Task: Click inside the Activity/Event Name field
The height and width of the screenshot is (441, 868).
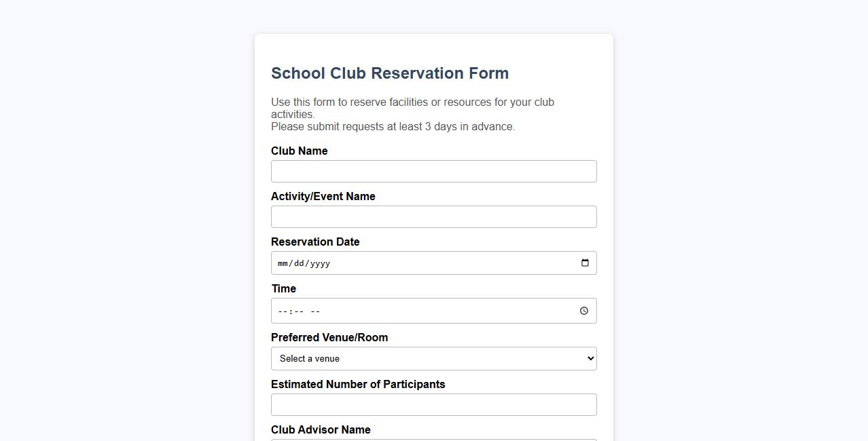Action: (434, 216)
